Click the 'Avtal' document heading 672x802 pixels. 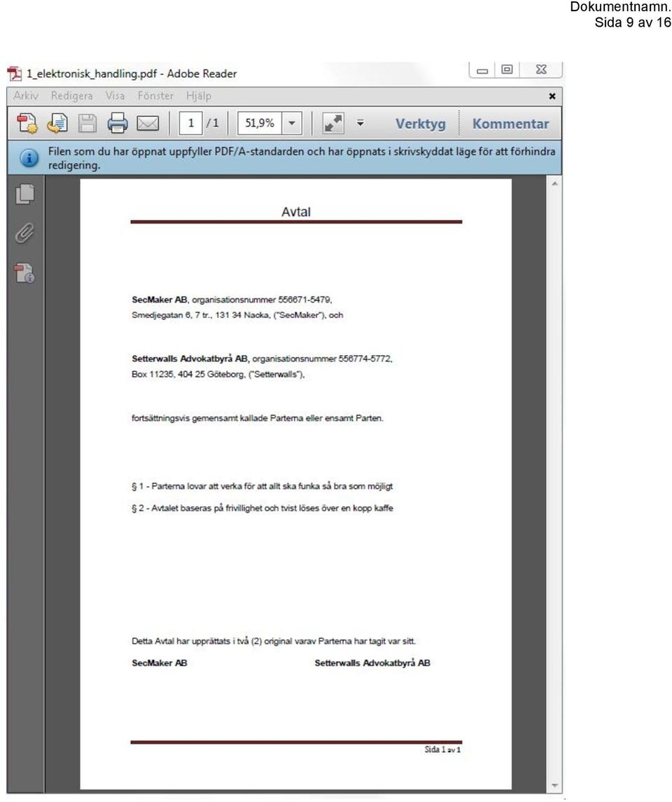pos(296,212)
